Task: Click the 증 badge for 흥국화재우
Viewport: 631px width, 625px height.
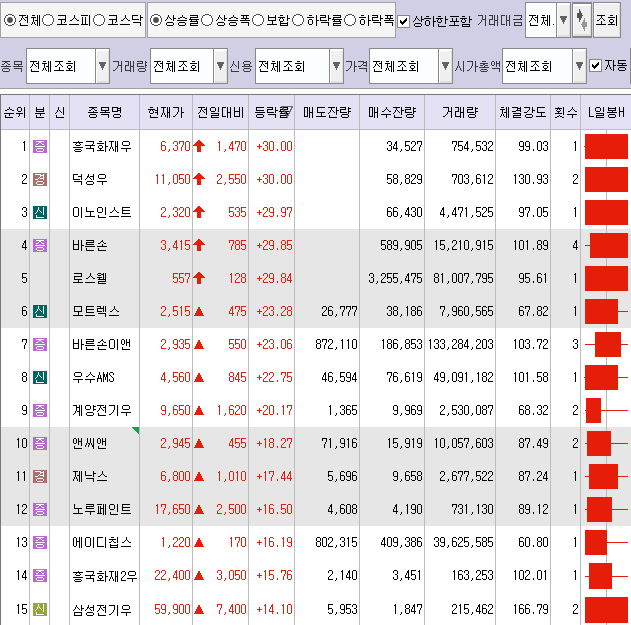Action: (39, 146)
